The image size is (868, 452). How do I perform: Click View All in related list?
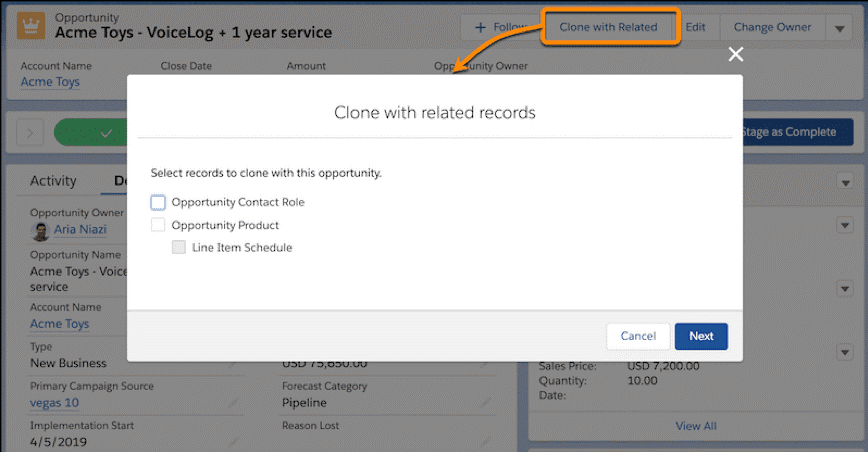(x=695, y=425)
